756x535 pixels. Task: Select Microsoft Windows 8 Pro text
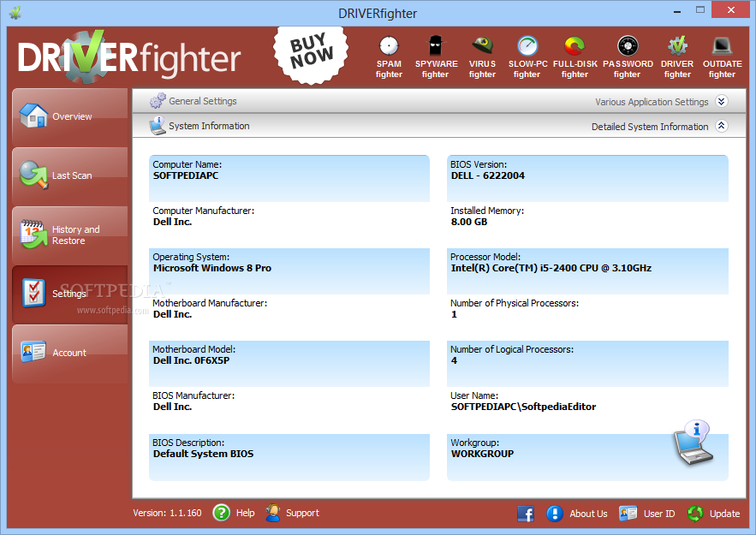click(212, 269)
